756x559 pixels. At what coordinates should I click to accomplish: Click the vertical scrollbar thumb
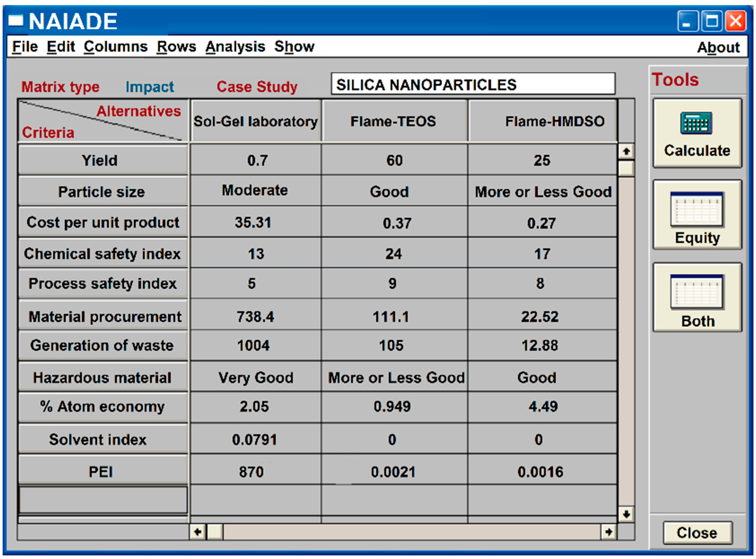tap(626, 168)
